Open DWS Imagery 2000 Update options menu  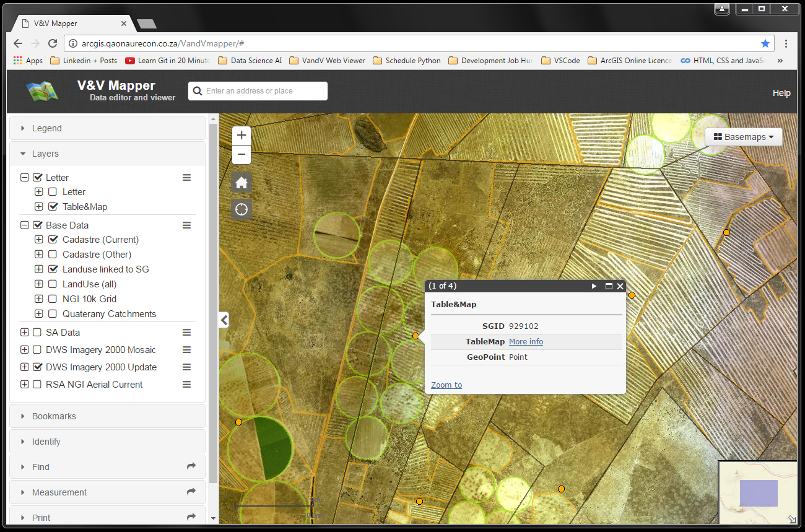tap(186, 367)
